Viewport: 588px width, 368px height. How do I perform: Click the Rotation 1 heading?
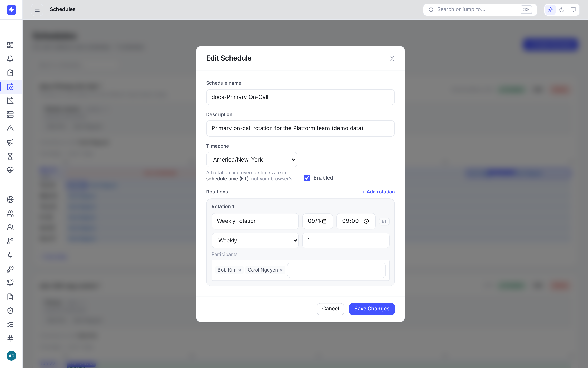point(223,207)
